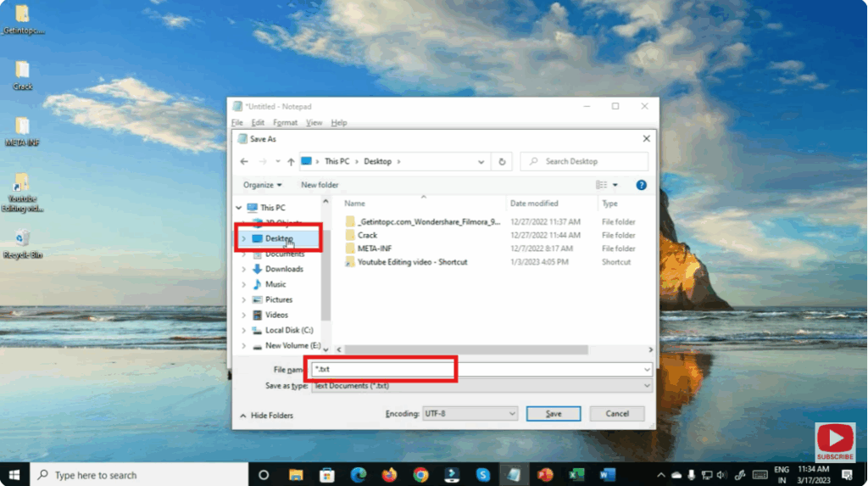This screenshot has height=486, width=868.
Task: Click This PC in the address path
Action: [337, 161]
